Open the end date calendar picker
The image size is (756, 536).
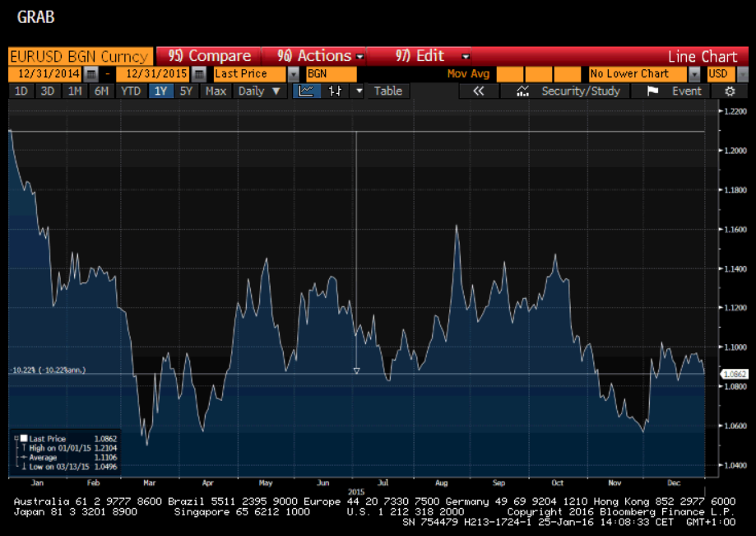(x=198, y=74)
